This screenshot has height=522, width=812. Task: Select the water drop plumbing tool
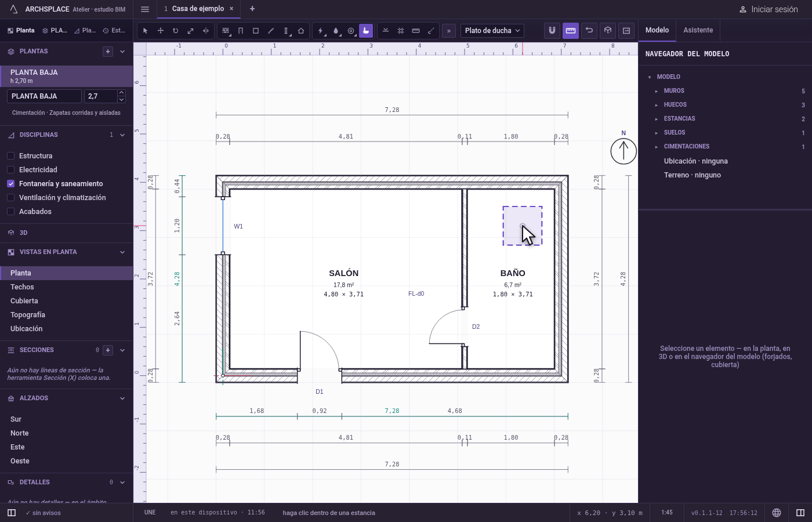tap(336, 31)
